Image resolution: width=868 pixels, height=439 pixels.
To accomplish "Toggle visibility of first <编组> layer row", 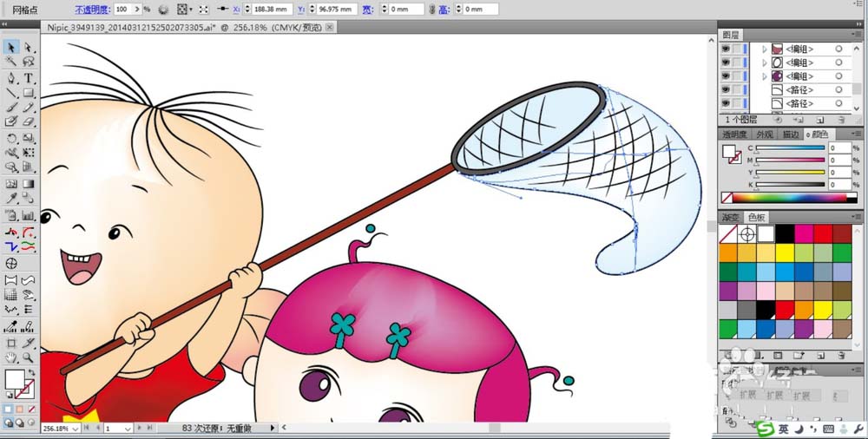I will [725, 49].
